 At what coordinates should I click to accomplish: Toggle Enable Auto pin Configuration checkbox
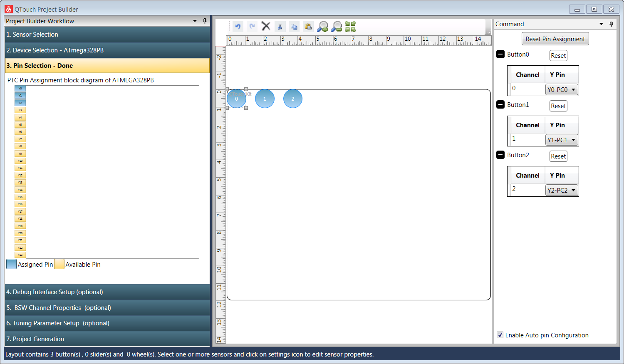point(500,335)
